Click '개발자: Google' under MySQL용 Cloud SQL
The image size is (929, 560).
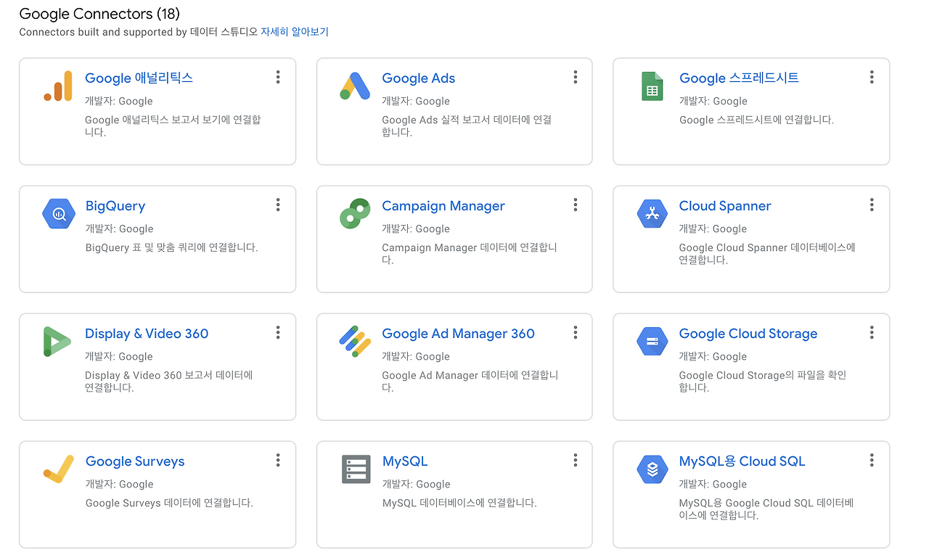click(x=713, y=485)
